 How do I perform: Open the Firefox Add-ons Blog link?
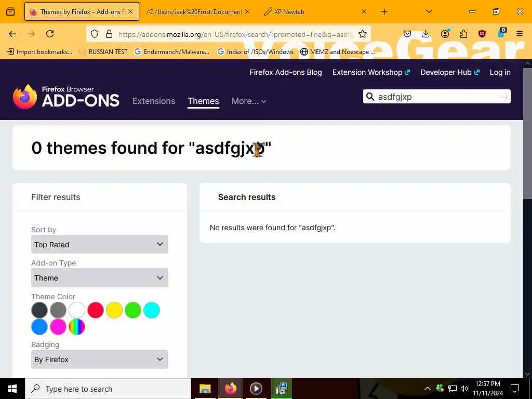(286, 72)
